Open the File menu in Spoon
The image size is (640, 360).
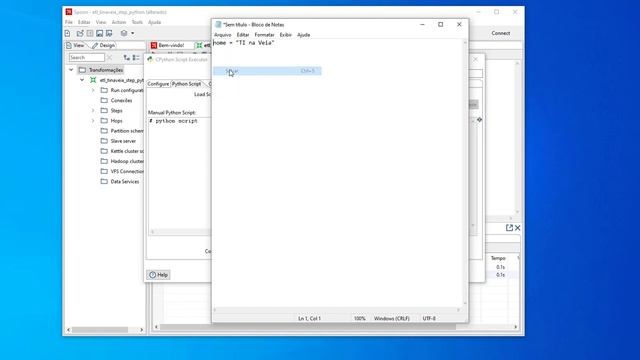pyautogui.click(x=69, y=22)
